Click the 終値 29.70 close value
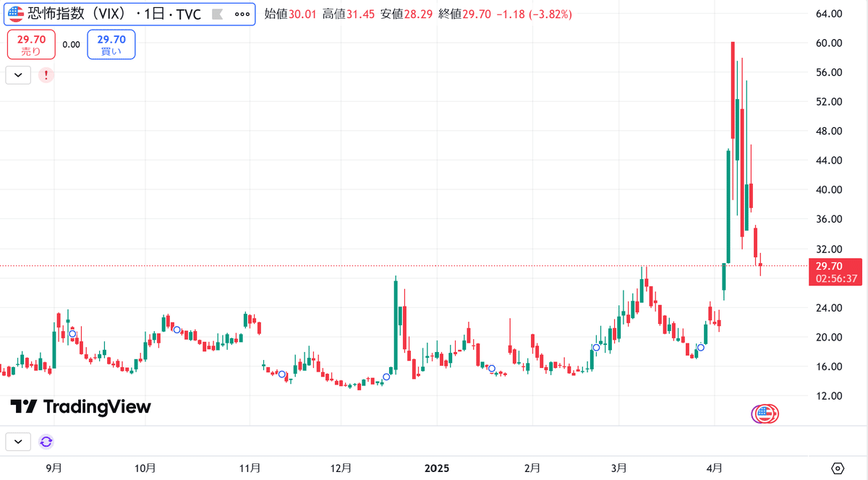 pyautogui.click(x=464, y=14)
